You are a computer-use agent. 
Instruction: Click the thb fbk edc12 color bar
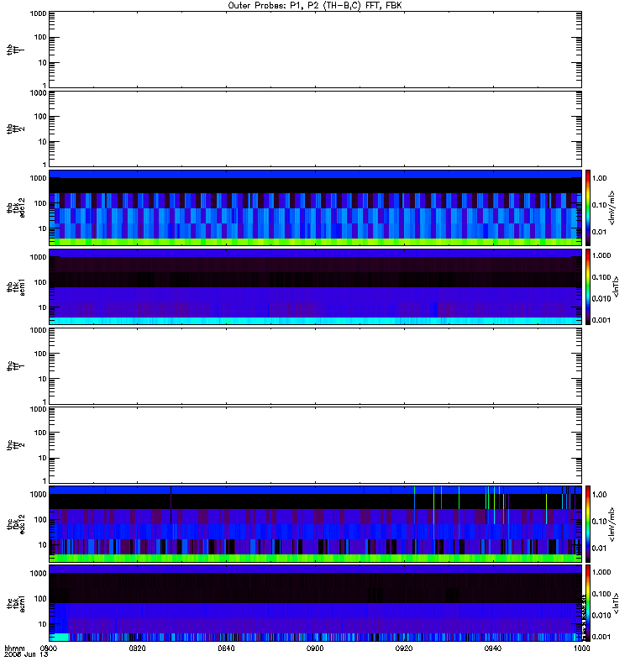tap(588, 207)
